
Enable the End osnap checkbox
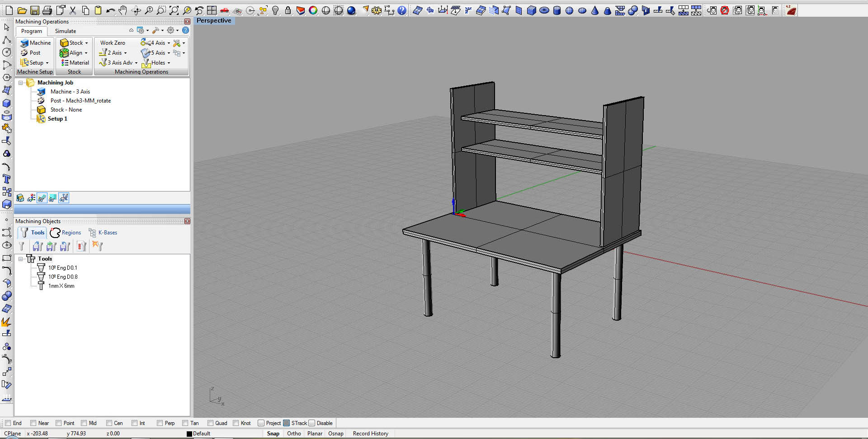click(8, 423)
